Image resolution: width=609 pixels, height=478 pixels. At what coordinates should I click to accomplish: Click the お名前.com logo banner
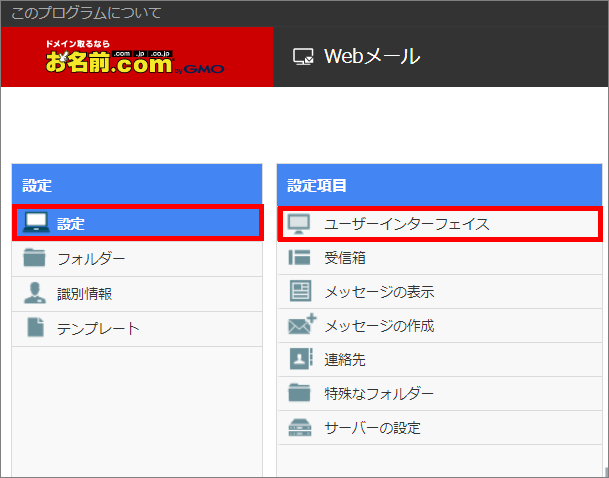point(137,57)
